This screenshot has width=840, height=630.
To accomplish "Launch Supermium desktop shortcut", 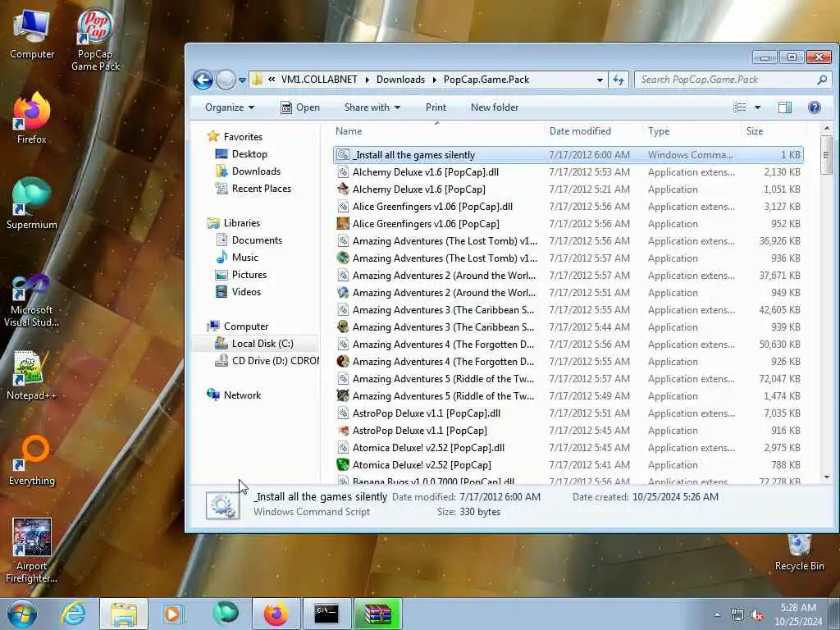I will coord(32,204).
